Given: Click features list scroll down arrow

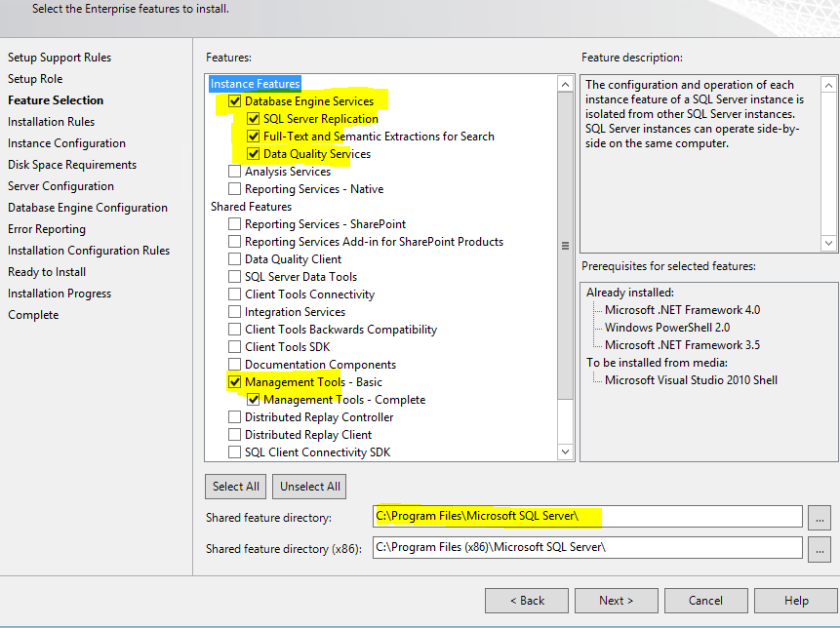Looking at the screenshot, I should 565,451.
